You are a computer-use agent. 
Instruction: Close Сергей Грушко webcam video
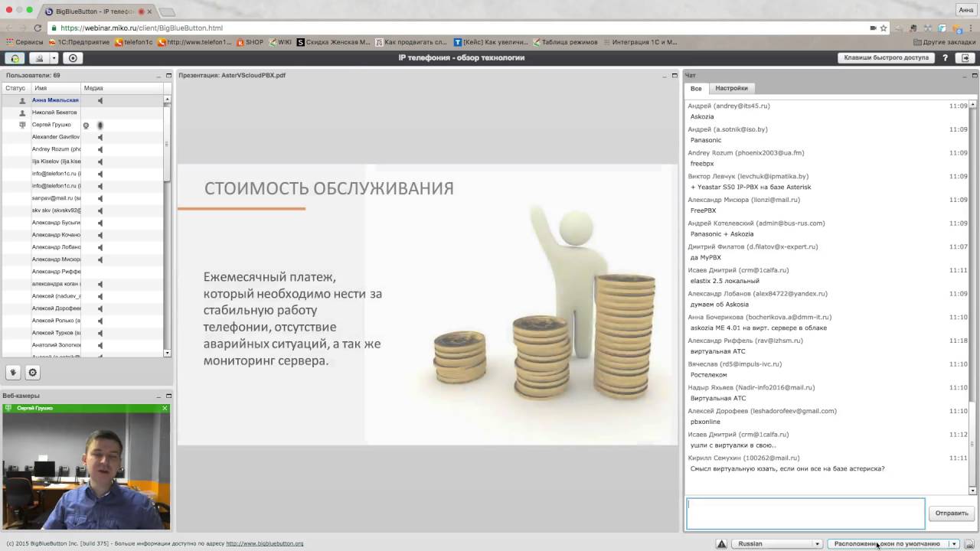(165, 409)
